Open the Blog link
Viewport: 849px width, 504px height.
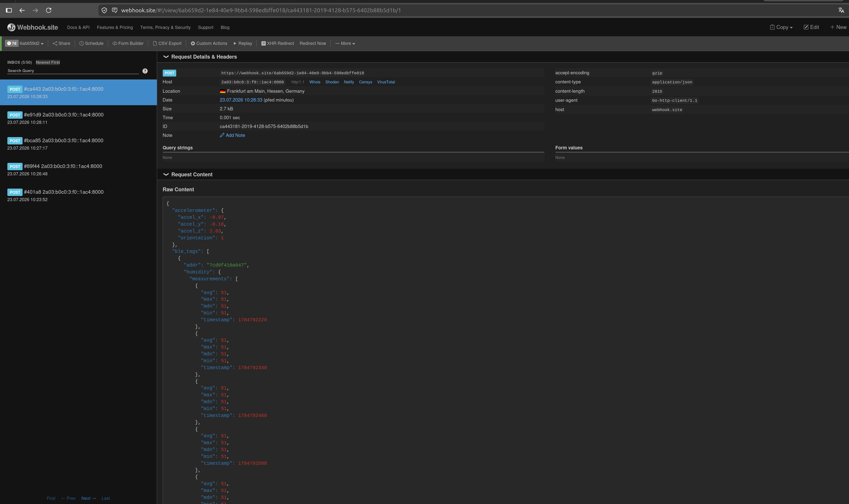[x=225, y=27]
